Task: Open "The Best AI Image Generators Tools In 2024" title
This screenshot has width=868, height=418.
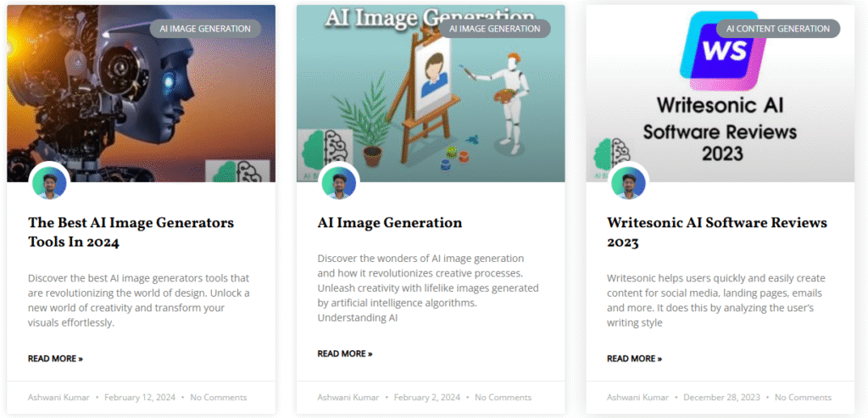Action: (x=130, y=232)
